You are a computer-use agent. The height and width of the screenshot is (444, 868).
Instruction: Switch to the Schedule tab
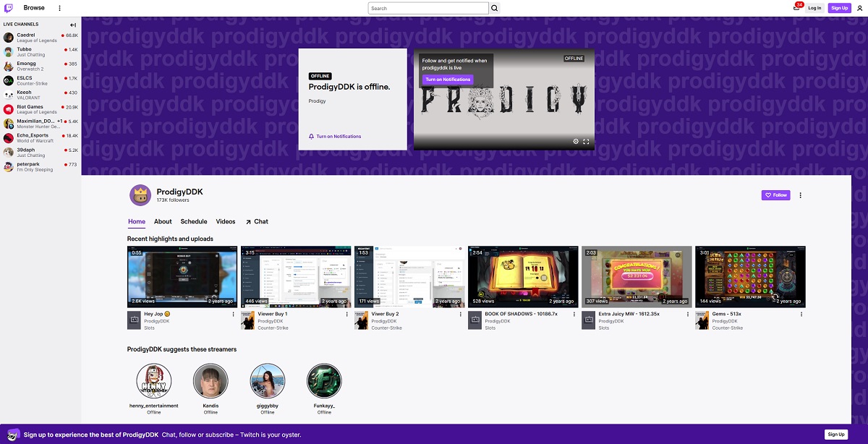click(194, 221)
